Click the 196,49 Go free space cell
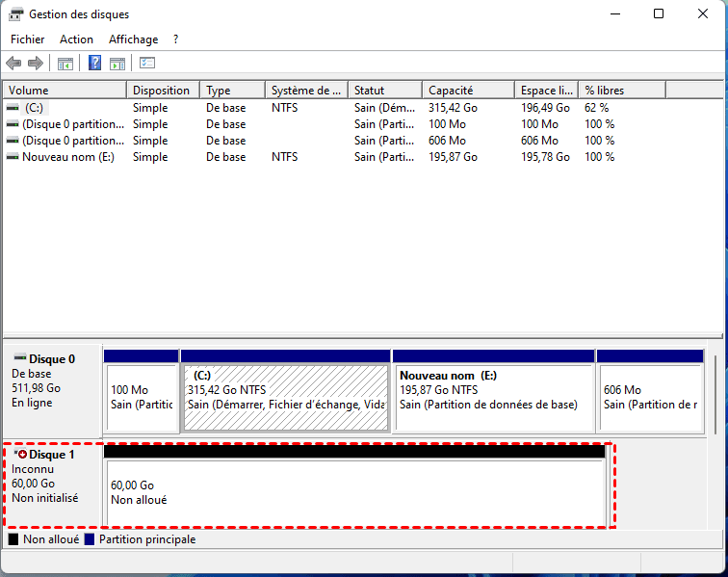 point(545,108)
